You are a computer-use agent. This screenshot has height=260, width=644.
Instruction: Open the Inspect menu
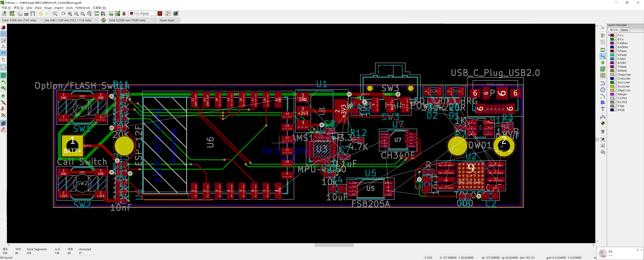[59, 8]
